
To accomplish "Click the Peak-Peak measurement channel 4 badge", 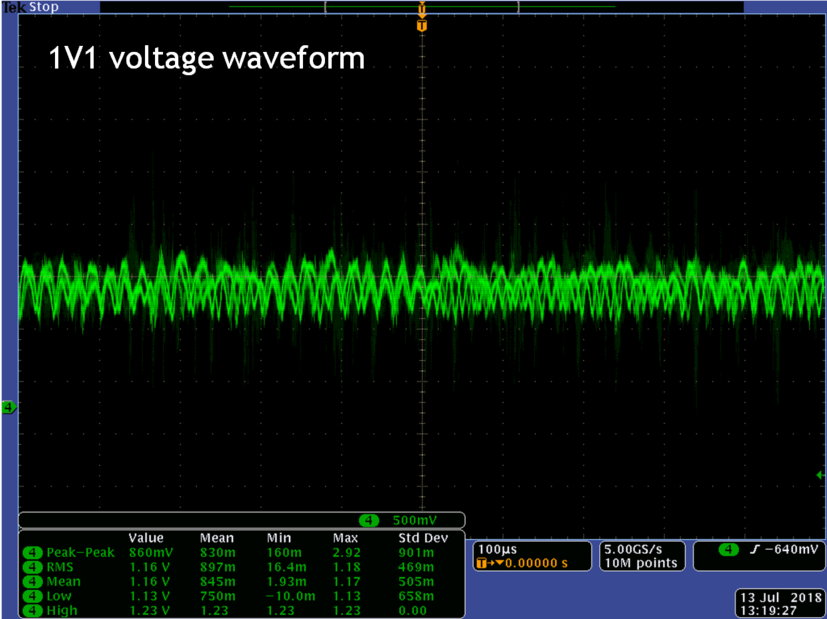I will pos(33,553).
